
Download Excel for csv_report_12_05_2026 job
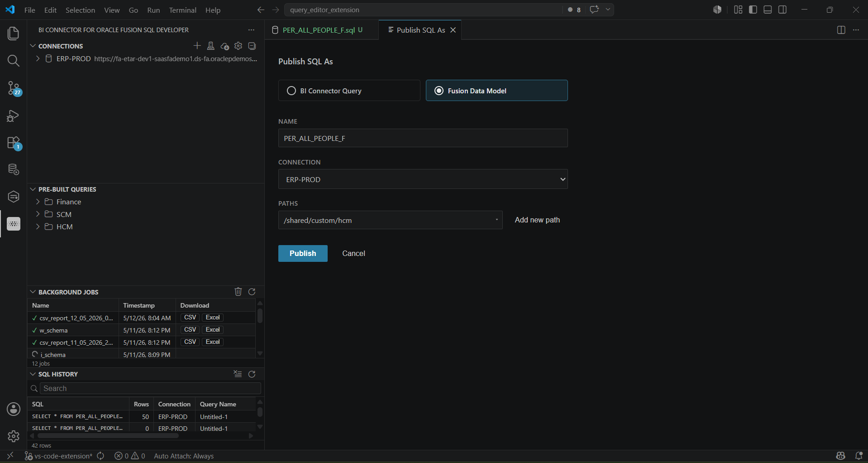(213, 318)
